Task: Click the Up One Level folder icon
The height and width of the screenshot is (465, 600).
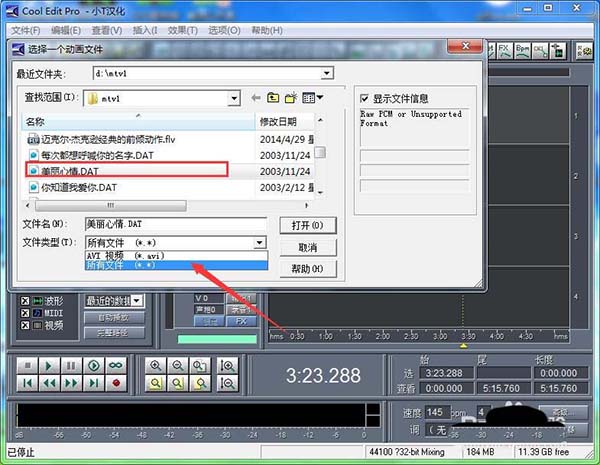Action: [x=273, y=98]
